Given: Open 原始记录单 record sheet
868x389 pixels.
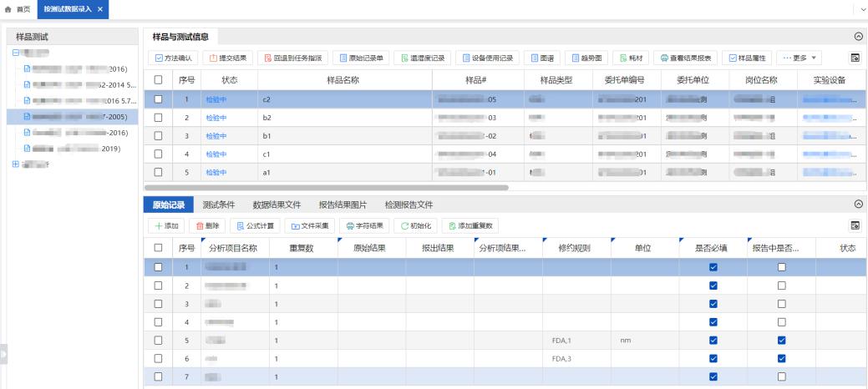Looking at the screenshot, I should tap(361, 58).
